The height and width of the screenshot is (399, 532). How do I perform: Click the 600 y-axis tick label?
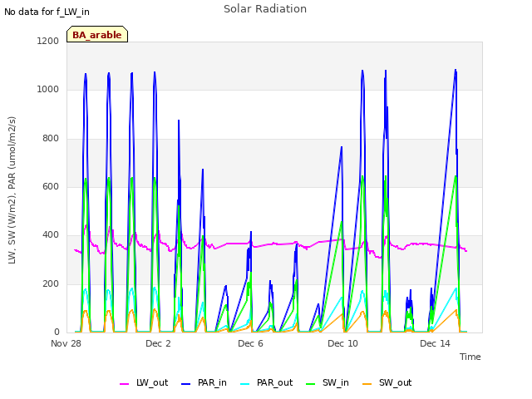point(51,186)
